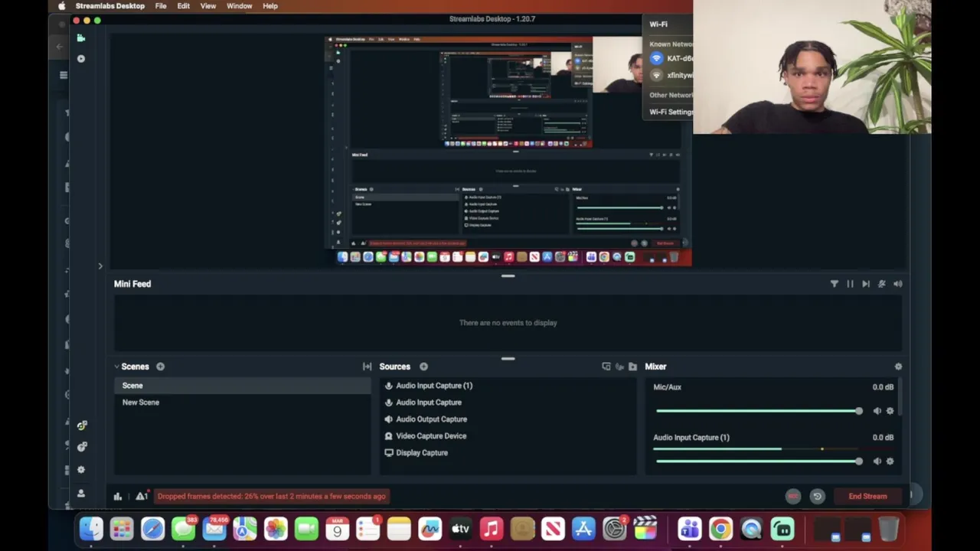This screenshot has height=551, width=980.
Task: Skip to next alert in Mini Feed
Action: point(866,284)
